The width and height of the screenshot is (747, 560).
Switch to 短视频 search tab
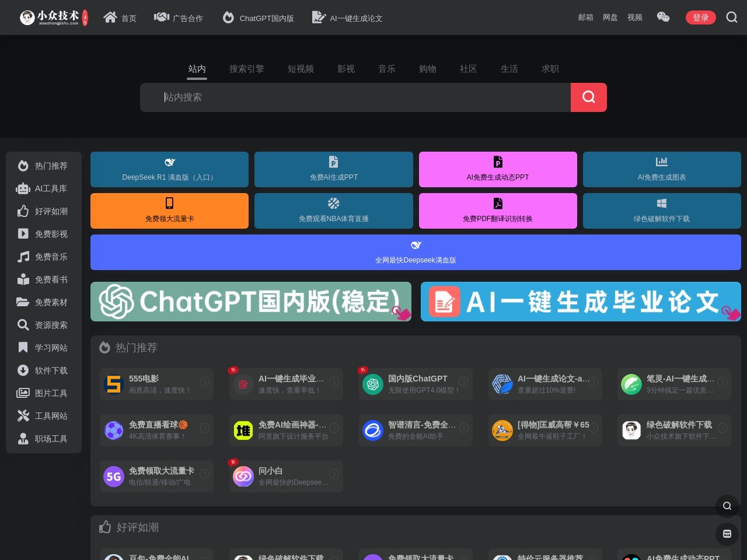coord(301,69)
